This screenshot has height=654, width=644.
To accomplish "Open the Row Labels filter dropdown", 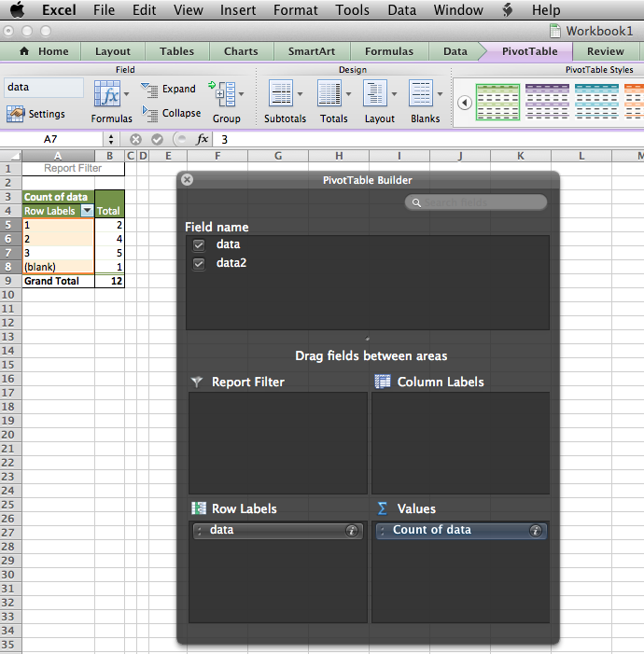I will pos(87,211).
